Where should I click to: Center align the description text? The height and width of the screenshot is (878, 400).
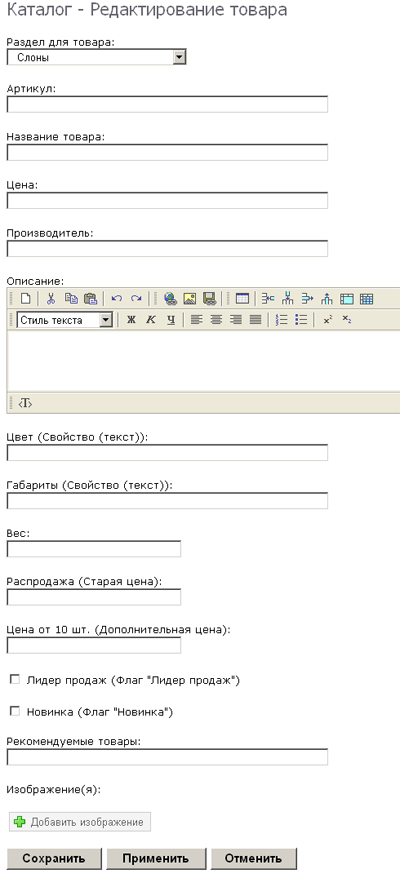point(216,320)
